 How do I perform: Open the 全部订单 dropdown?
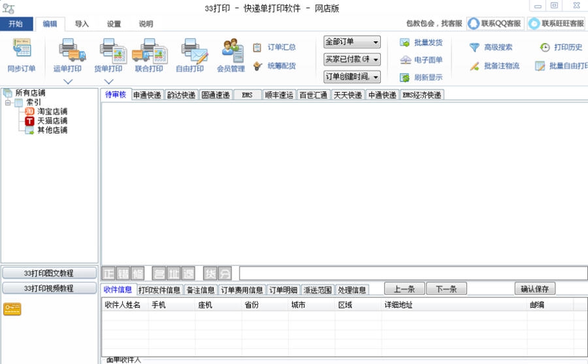351,42
